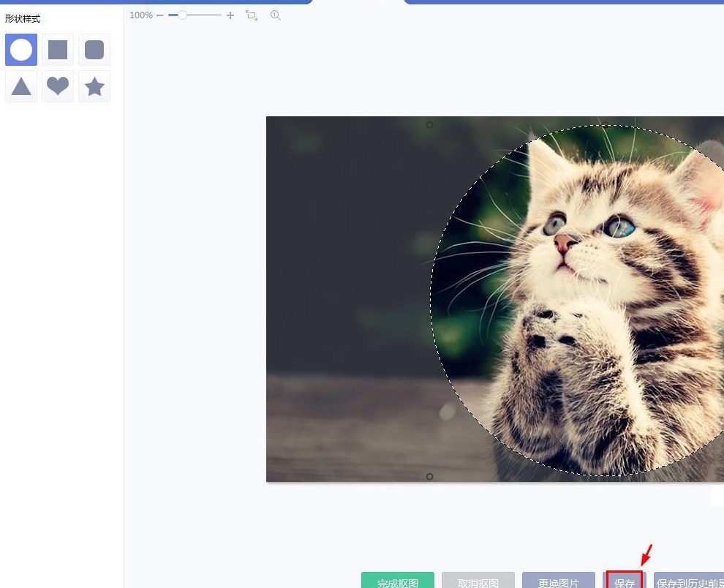Choose the star shape style
The width and height of the screenshot is (724, 588).
point(94,86)
